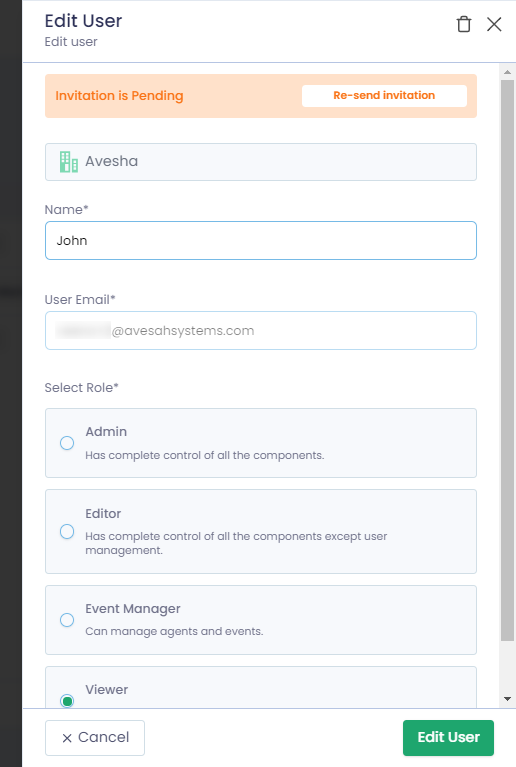Delete the user with the trash icon
This screenshot has height=767, width=516.
coord(464,24)
